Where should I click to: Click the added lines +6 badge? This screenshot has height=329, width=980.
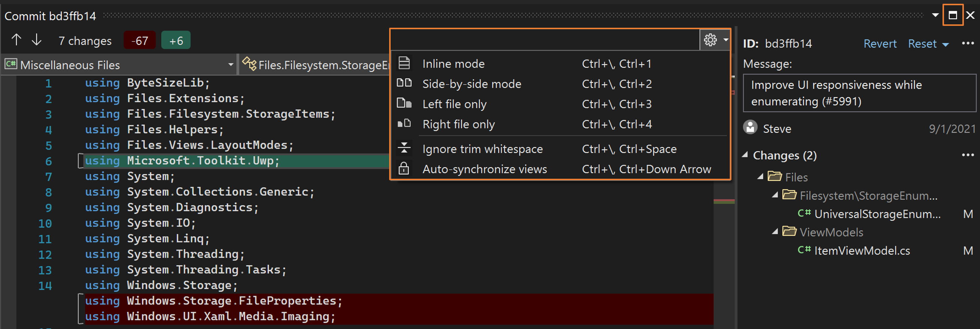click(x=176, y=40)
